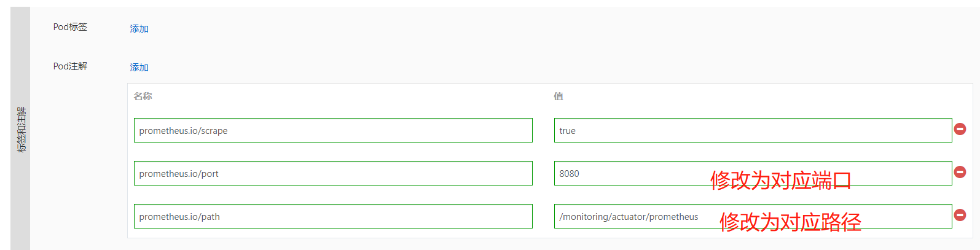Remove the prometheus.io/scrape annotation row

pyautogui.click(x=960, y=129)
